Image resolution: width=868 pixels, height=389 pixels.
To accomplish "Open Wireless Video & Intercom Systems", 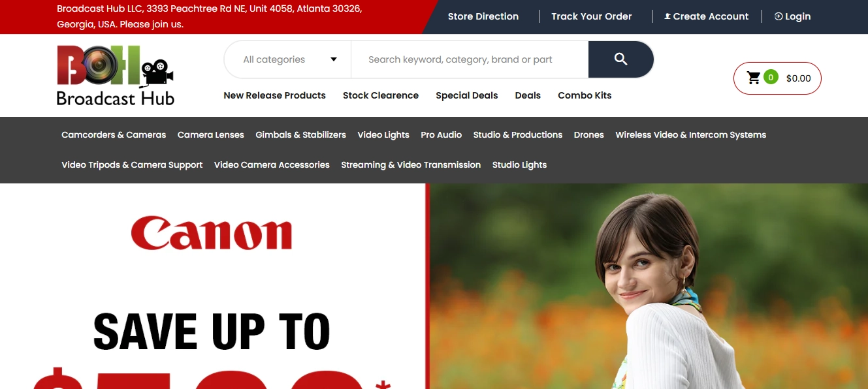I will [690, 134].
